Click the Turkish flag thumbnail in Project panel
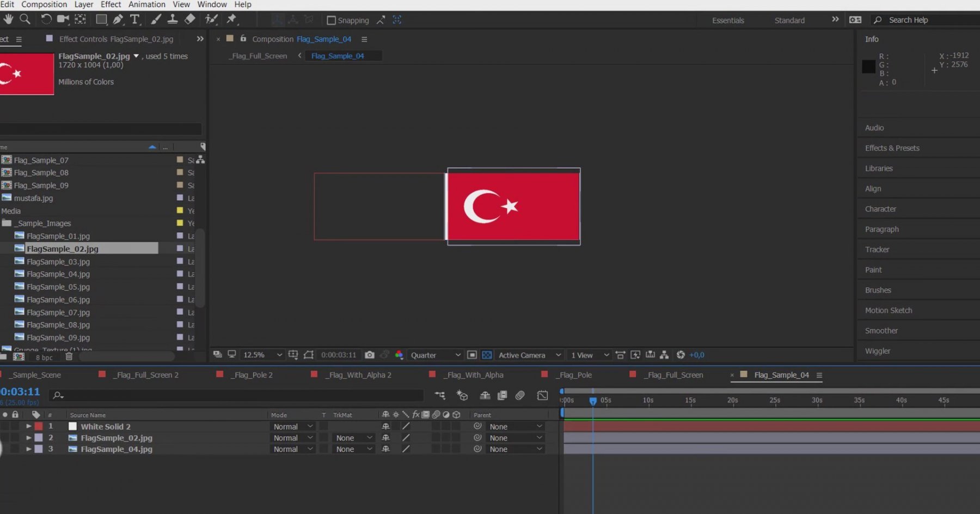The height and width of the screenshot is (514, 980). tap(27, 73)
